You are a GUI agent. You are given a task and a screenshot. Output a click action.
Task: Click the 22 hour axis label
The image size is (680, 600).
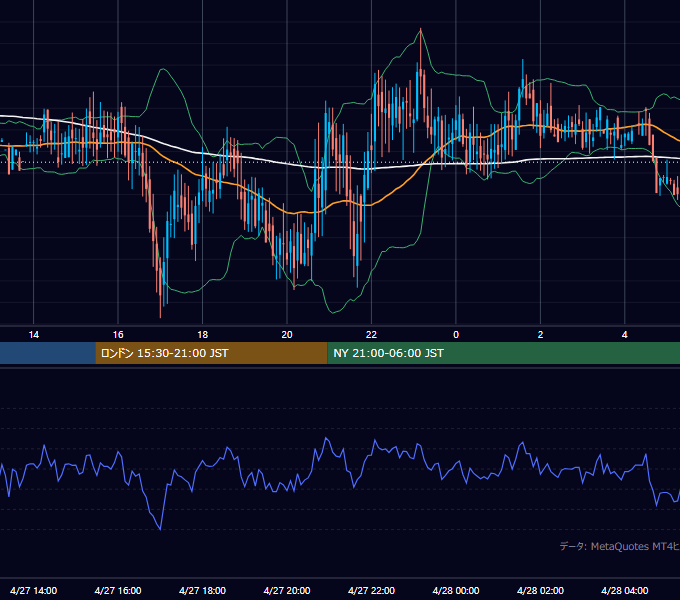pos(371,335)
